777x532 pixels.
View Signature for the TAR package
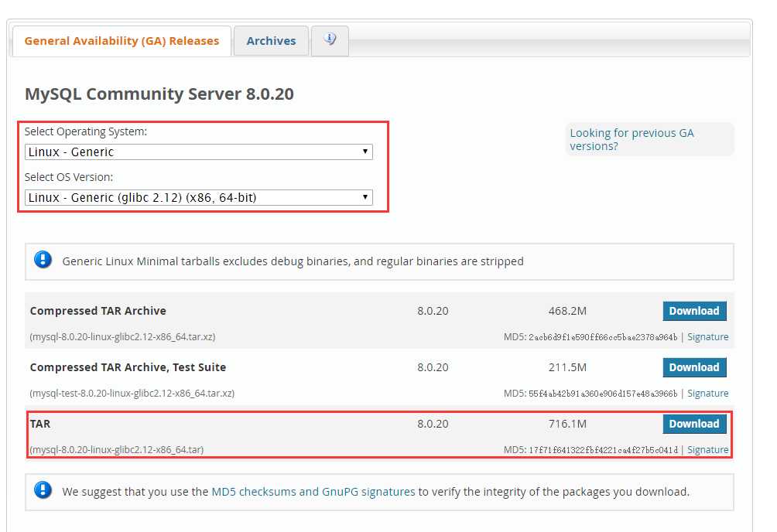click(707, 450)
